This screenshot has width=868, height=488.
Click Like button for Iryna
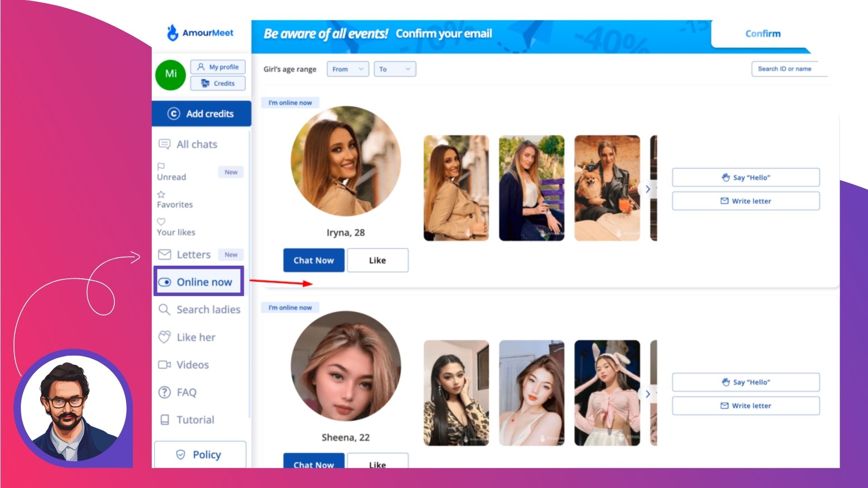click(377, 260)
